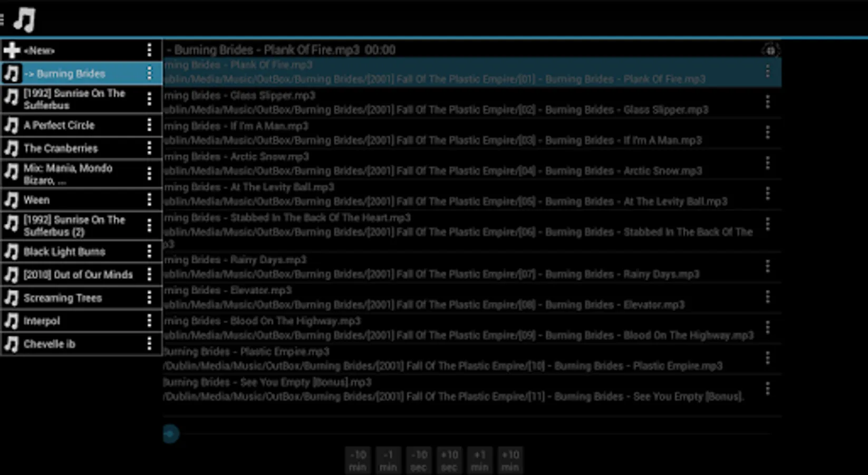Click the note icon beside Ween
Viewport: 868px width, 475px height.
pyautogui.click(x=12, y=200)
